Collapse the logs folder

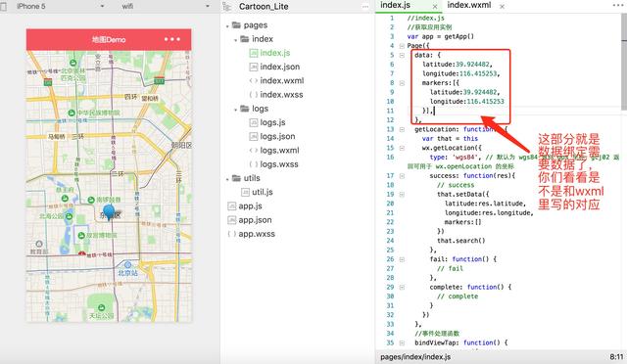point(235,110)
